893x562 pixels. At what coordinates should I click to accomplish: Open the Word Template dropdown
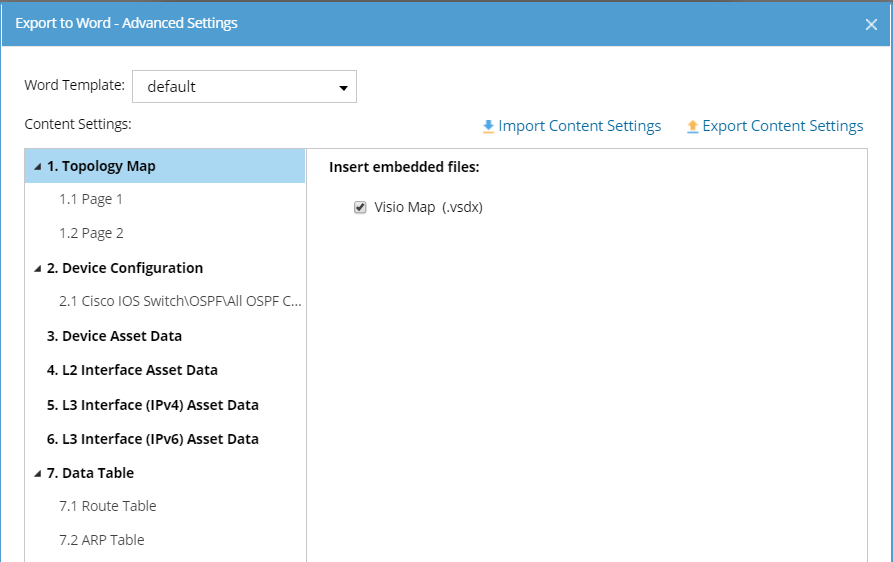(x=244, y=87)
